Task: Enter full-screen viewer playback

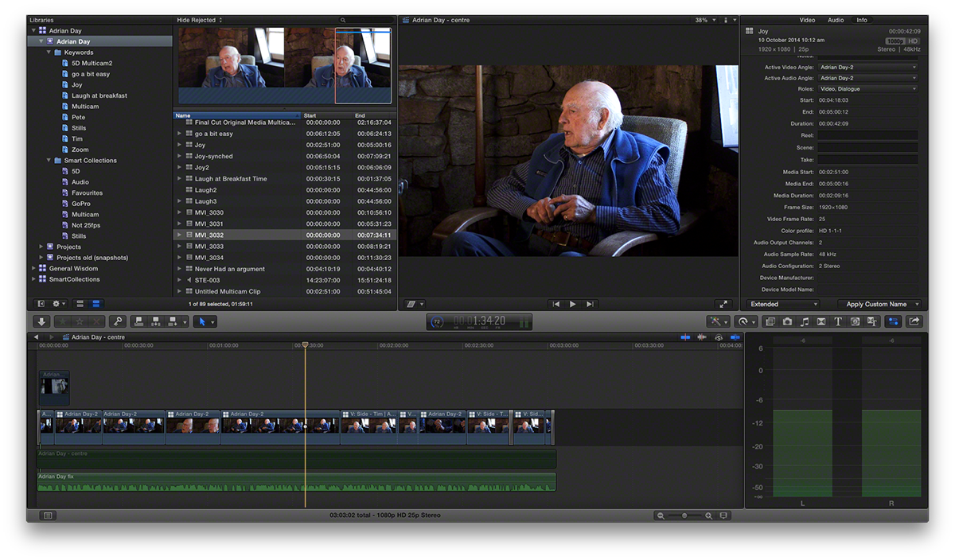Action: (723, 304)
